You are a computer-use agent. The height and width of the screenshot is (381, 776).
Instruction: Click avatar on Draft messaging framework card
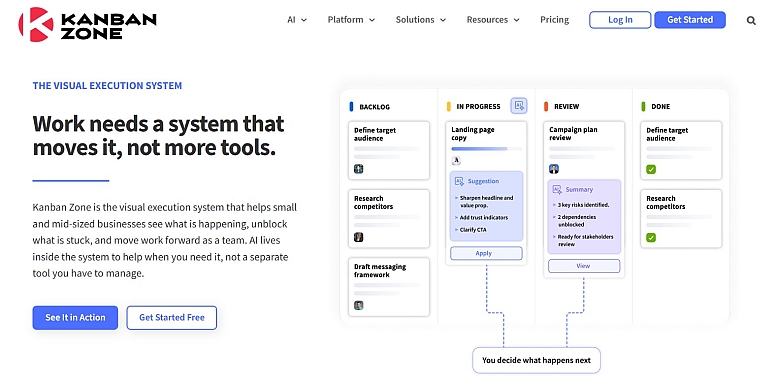pos(359,305)
